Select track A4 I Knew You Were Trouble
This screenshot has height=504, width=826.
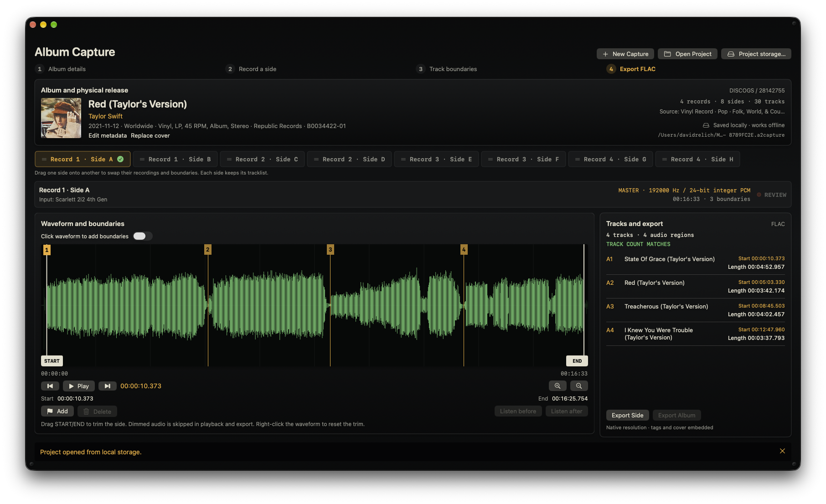coord(696,334)
